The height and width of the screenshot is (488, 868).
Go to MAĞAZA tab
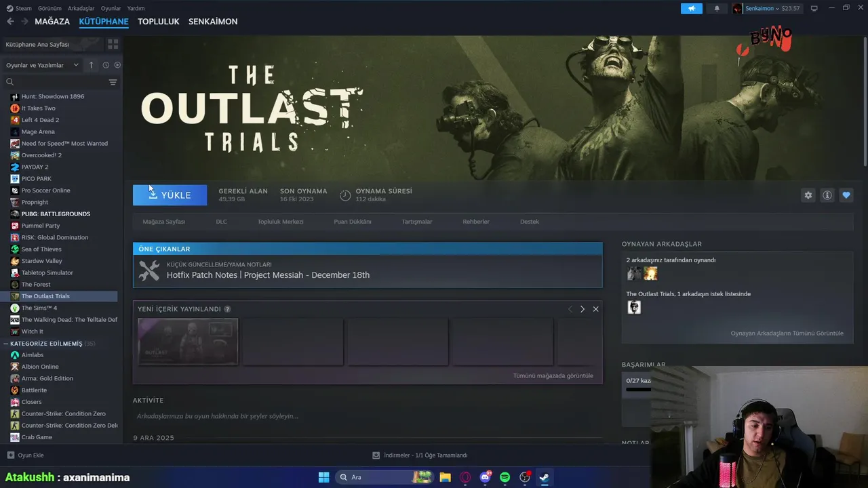(52, 22)
